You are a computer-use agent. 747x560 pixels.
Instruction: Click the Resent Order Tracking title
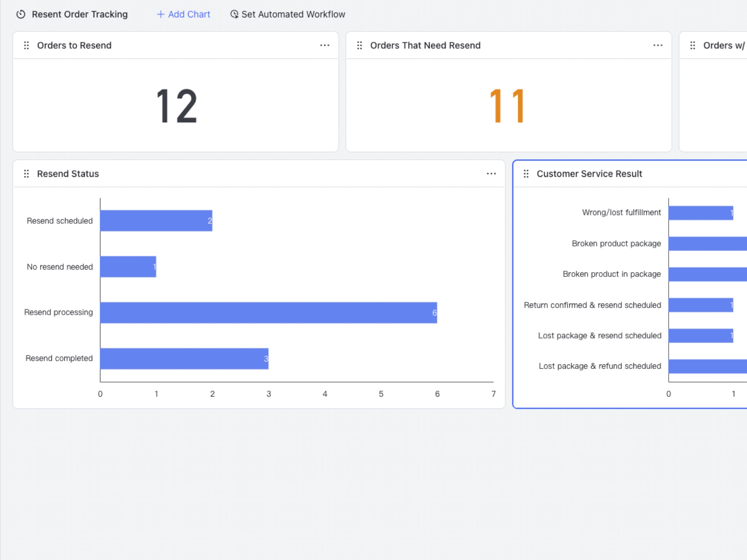tap(80, 14)
